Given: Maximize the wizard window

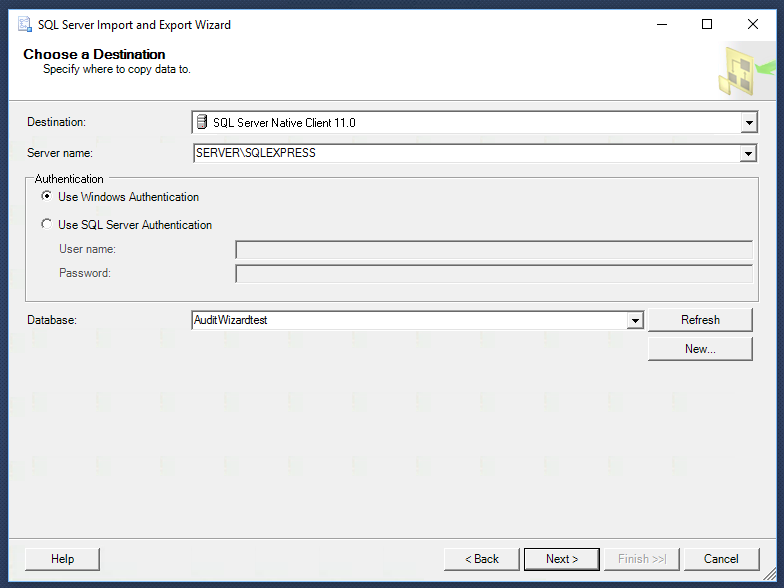Looking at the screenshot, I should point(707,24).
